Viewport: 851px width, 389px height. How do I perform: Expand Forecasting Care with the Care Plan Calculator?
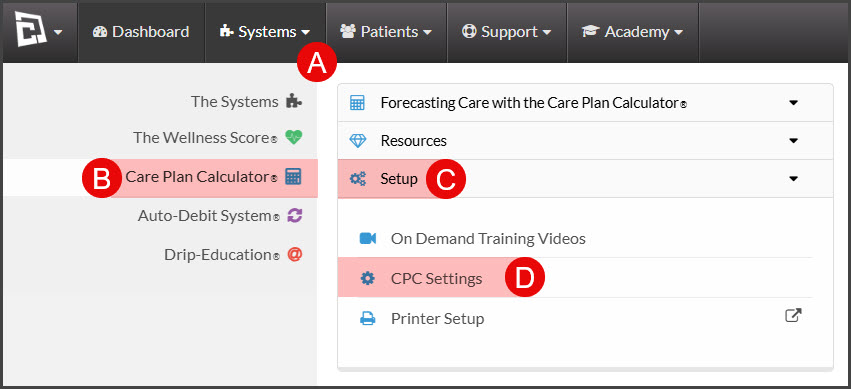point(585,103)
